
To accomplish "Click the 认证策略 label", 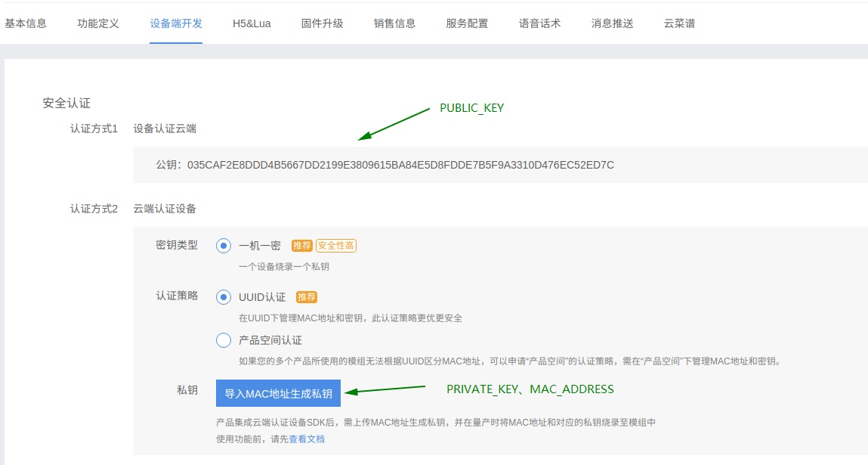I will [177, 296].
